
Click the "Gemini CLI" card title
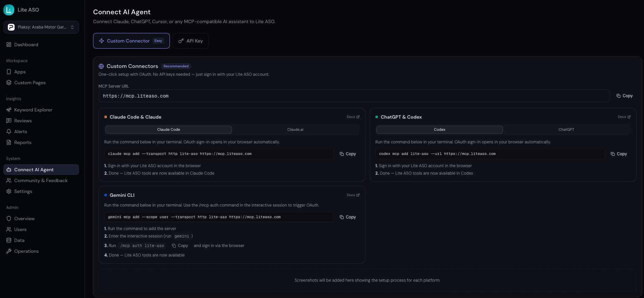[122, 195]
